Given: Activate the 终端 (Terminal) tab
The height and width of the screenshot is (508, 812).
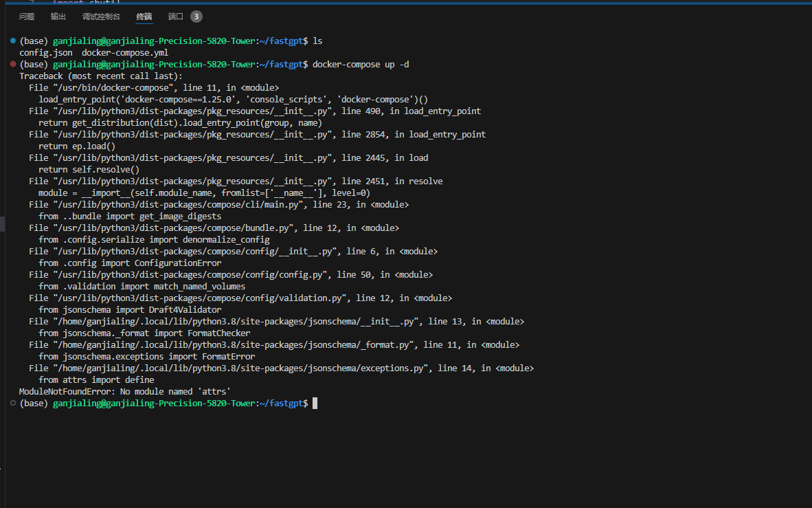Looking at the screenshot, I should (144, 16).
